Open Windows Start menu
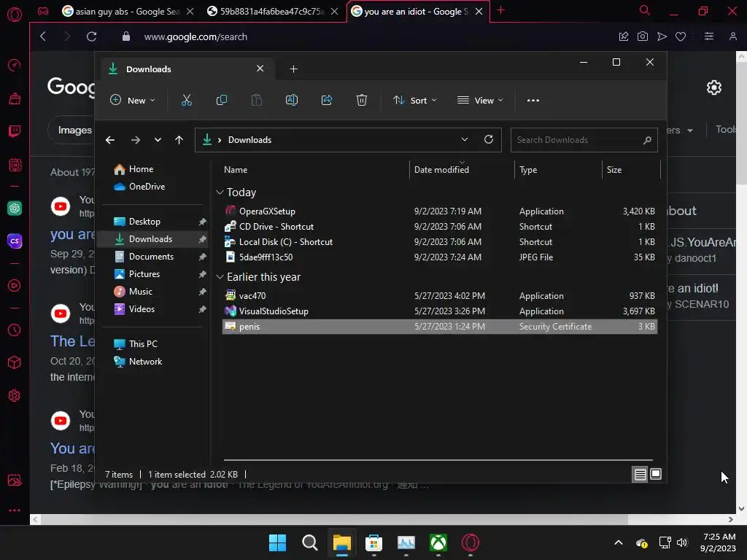 click(x=277, y=542)
